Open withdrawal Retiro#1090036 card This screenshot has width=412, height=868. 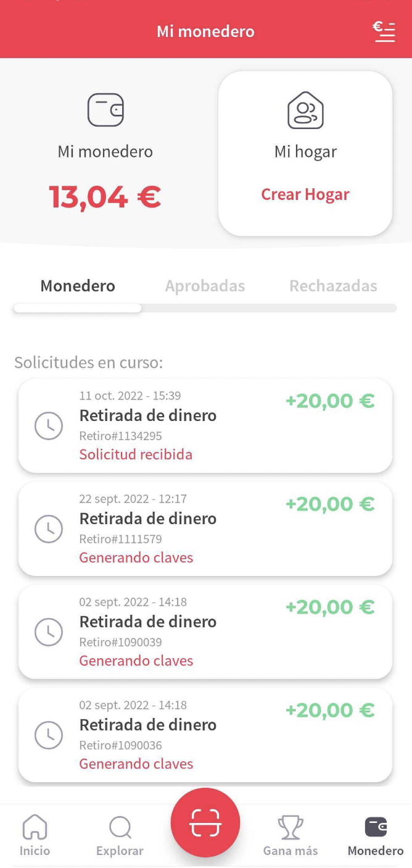pos(205,735)
